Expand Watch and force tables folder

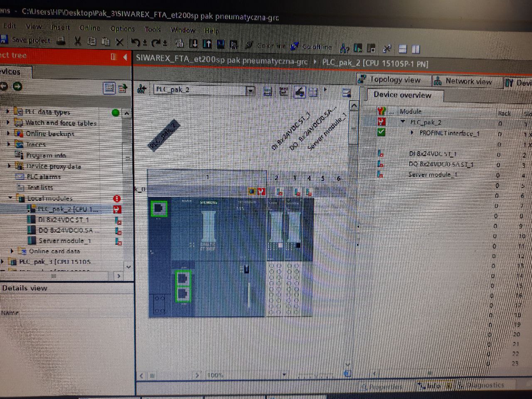(8, 122)
